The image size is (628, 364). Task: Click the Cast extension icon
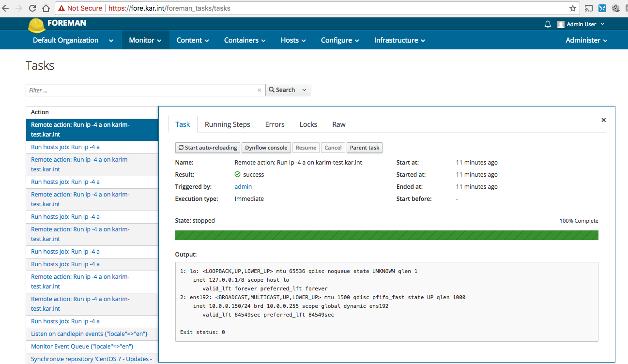coord(589,8)
